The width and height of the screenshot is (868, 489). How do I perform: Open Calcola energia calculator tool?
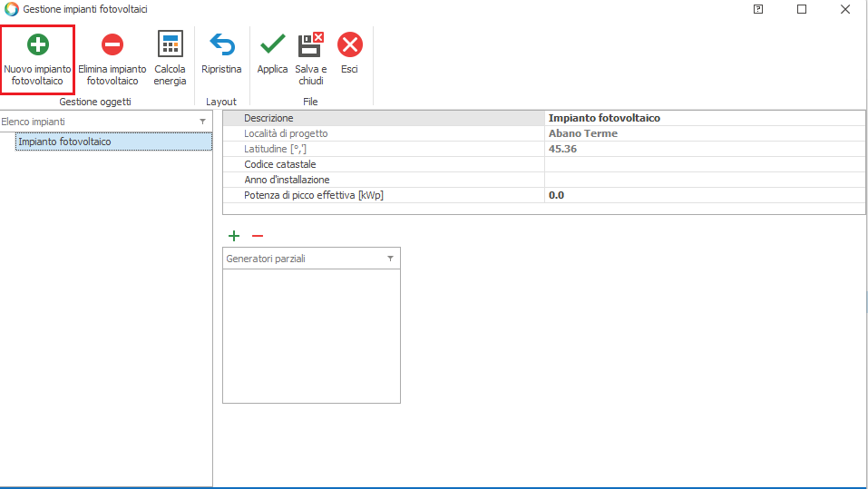(170, 44)
